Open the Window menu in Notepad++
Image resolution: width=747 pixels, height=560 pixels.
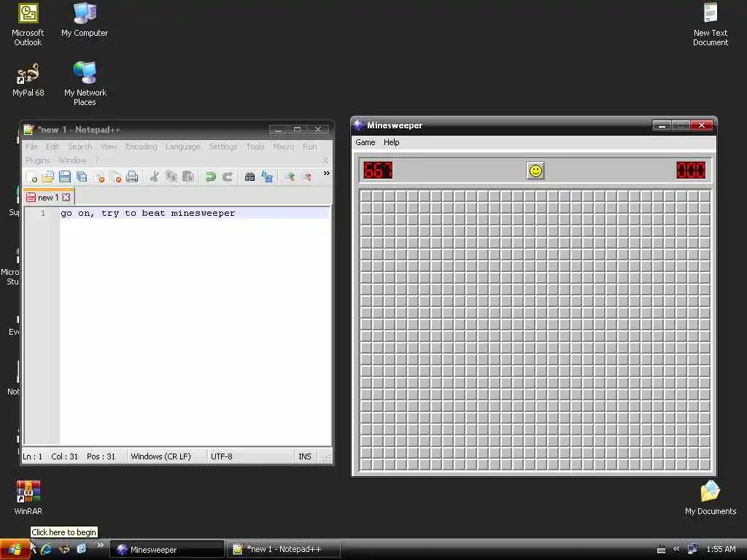pos(72,160)
